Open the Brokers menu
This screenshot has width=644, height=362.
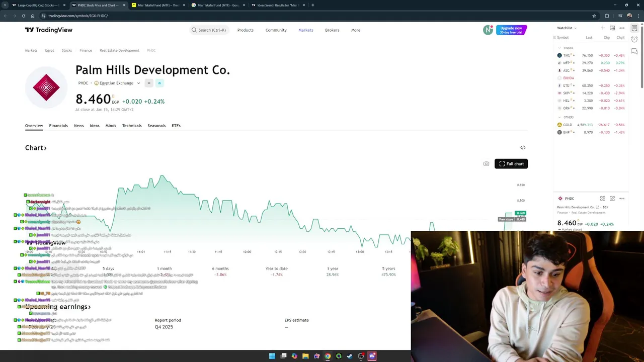coord(332,30)
